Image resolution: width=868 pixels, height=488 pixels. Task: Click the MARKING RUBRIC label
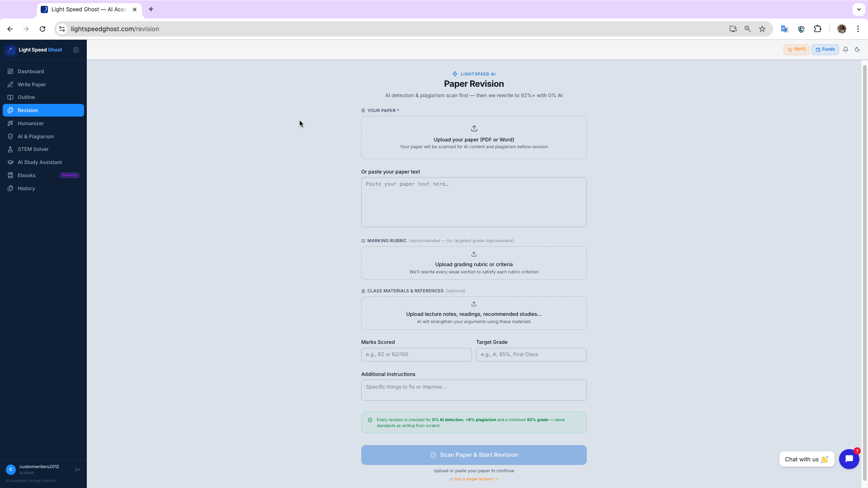387,241
